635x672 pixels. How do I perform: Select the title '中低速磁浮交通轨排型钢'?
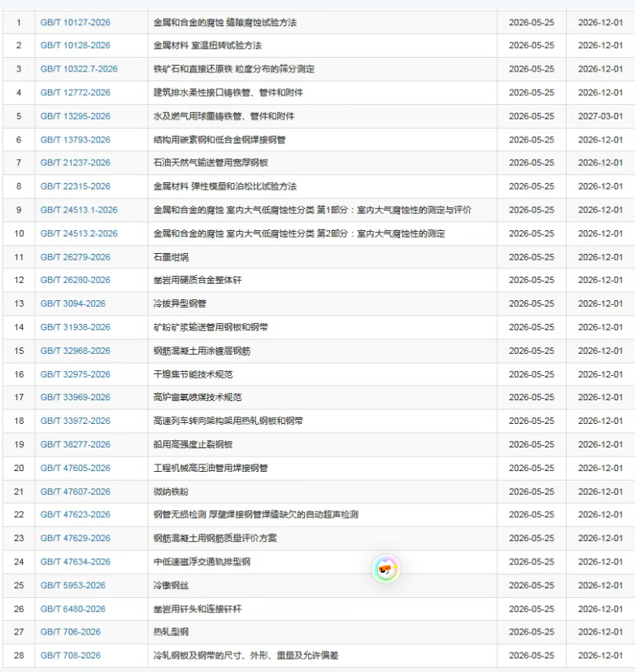pos(202,561)
